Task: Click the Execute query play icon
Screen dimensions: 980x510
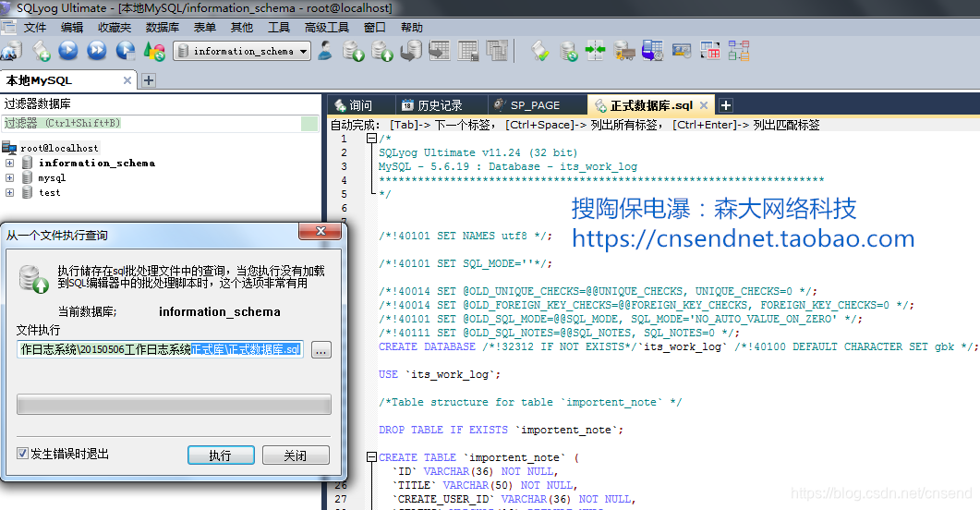Action: click(68, 51)
